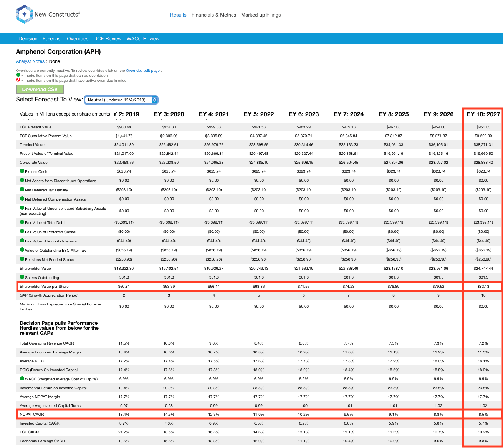Click green dot beside Fair Value of Total Debt
Viewport: 503px width, 448px height.
(22, 222)
